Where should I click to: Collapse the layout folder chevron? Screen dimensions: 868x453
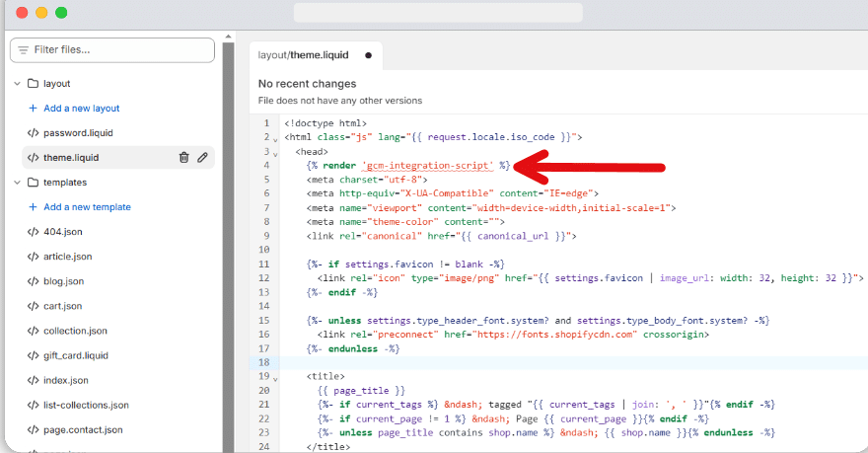coord(17,84)
